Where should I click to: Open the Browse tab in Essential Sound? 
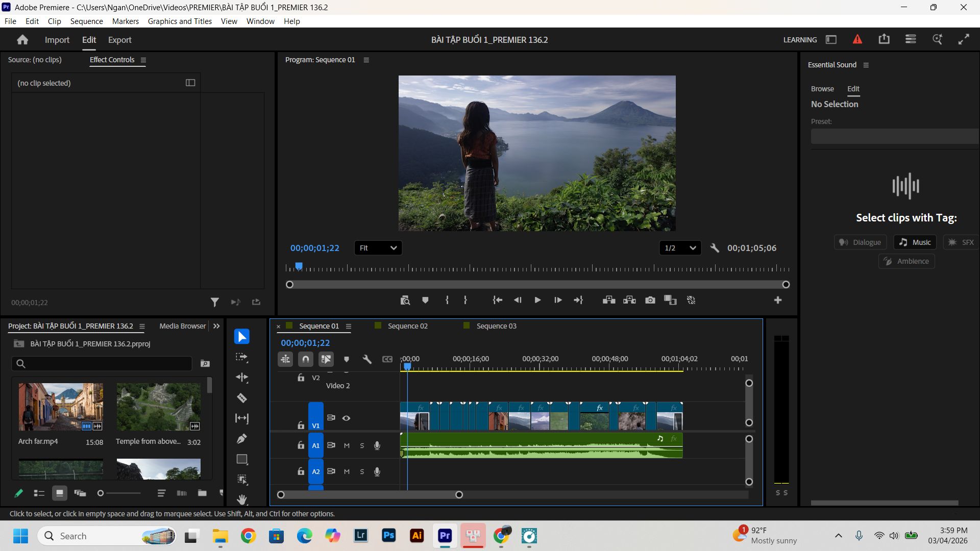[x=822, y=89]
